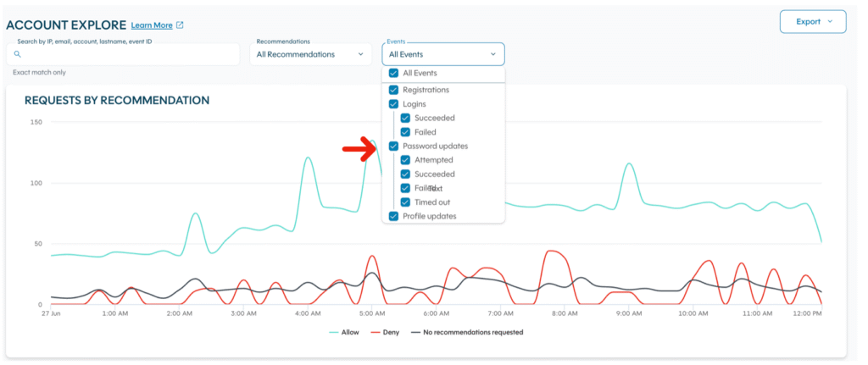Screen dimensions: 868x365
Task: Uncheck the Attempted checkbox
Action: tap(405, 160)
